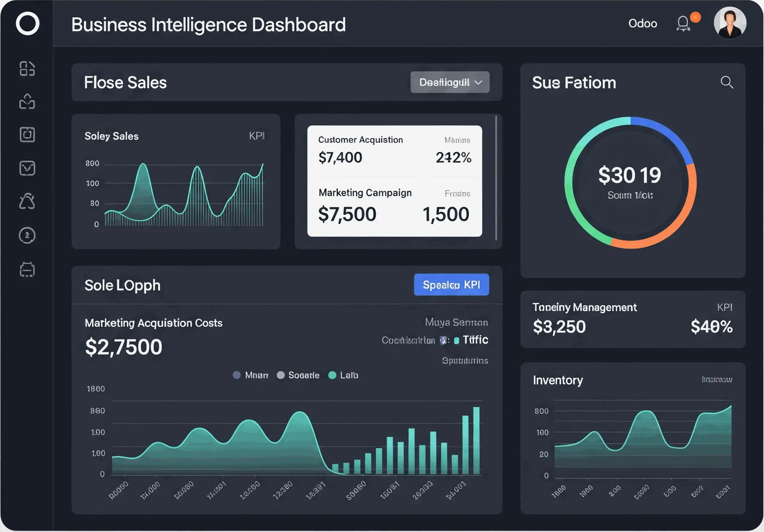This screenshot has height=532, width=764.
Task: Open the clock square sidebar icon
Action: [27, 135]
